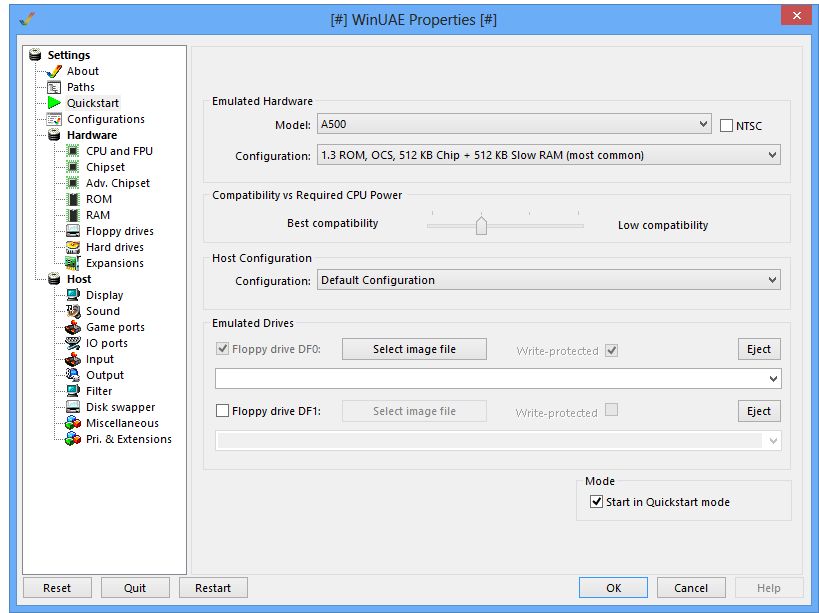Click the Disk swapper icon
Viewport: 819px width, 613px height.
coord(73,407)
